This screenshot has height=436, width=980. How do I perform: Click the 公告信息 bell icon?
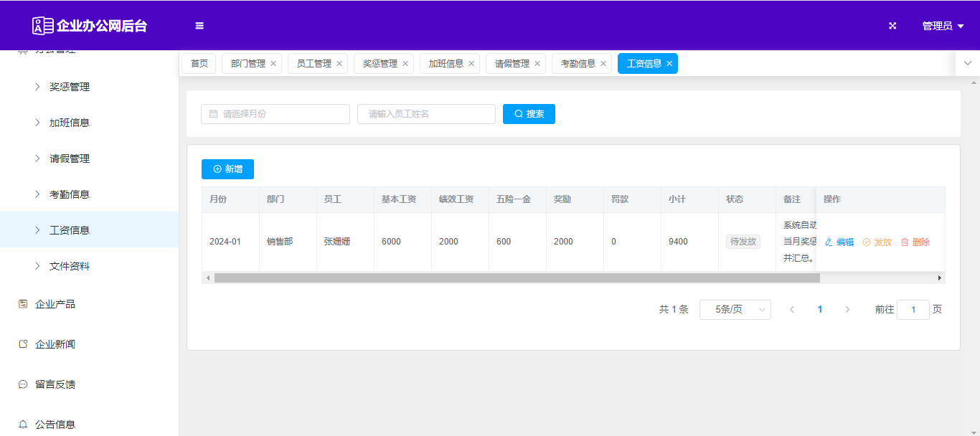click(23, 425)
